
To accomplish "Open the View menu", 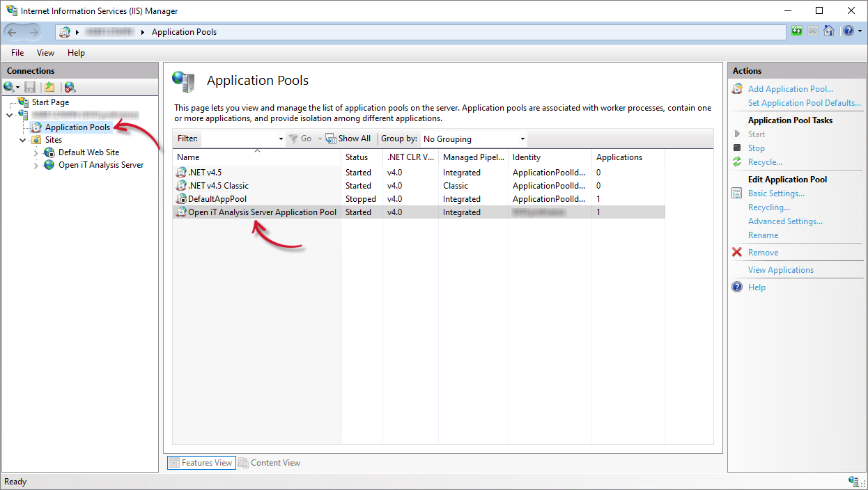I will point(45,52).
